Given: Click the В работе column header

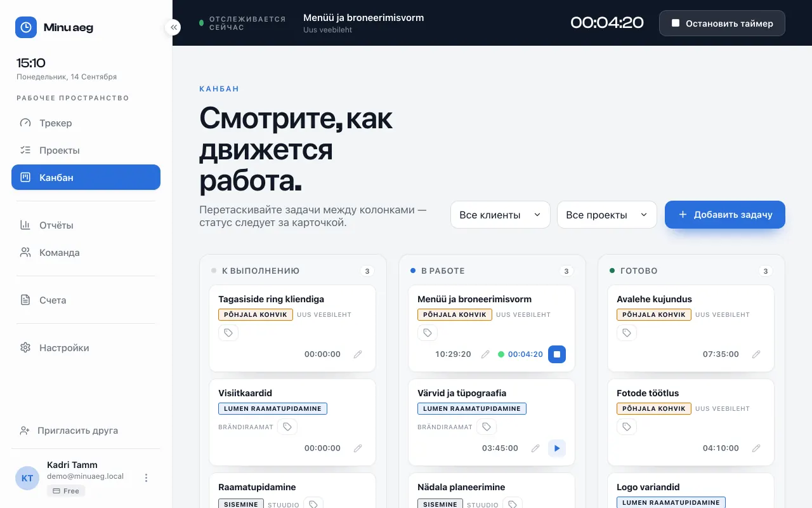Looking at the screenshot, I should 443,271.
